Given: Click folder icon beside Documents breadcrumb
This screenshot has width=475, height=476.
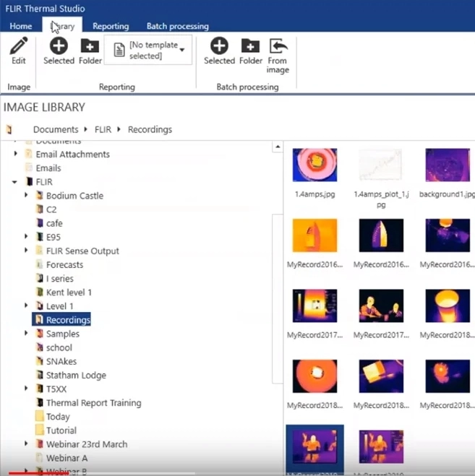Looking at the screenshot, I should (9, 129).
